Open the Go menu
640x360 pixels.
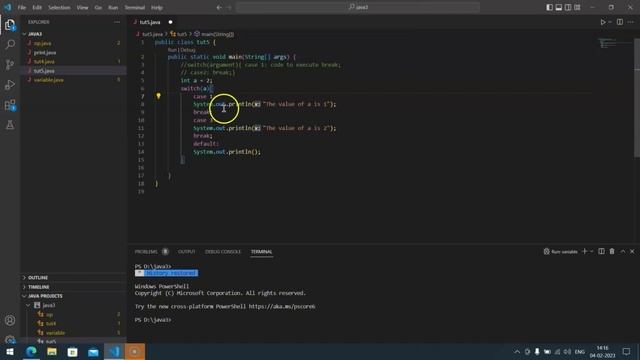tap(98, 7)
